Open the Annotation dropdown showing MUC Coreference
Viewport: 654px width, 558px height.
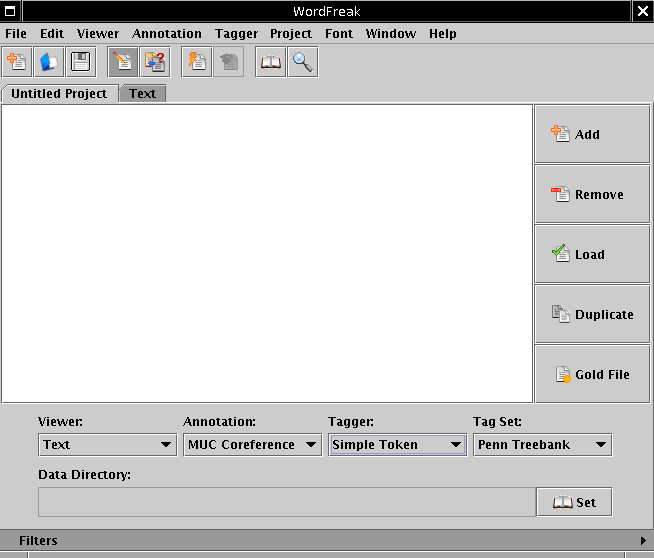click(x=252, y=444)
